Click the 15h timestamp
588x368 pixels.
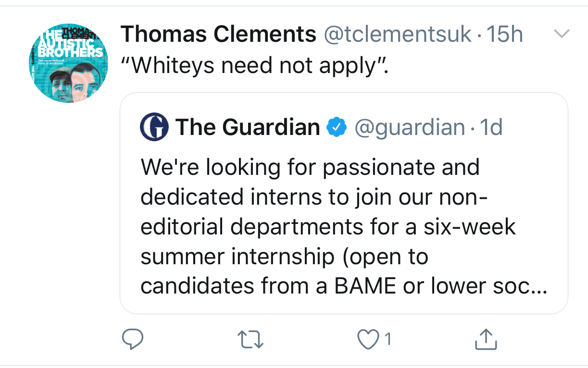tap(505, 34)
